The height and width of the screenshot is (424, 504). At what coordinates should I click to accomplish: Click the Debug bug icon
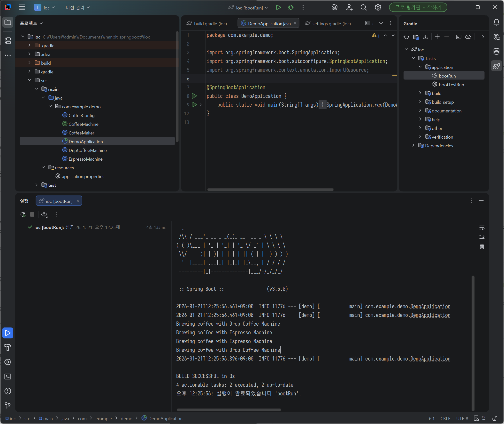click(x=291, y=8)
